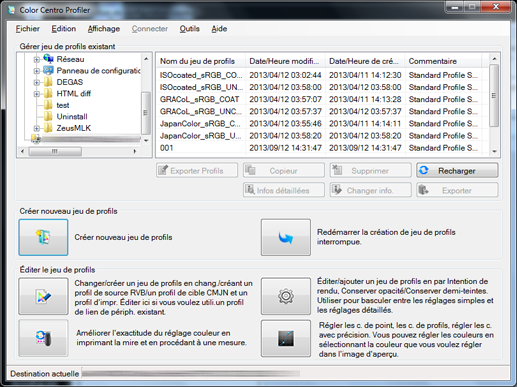
Task: Sort by Date/Heure modifi... column header
Action: click(x=286, y=61)
